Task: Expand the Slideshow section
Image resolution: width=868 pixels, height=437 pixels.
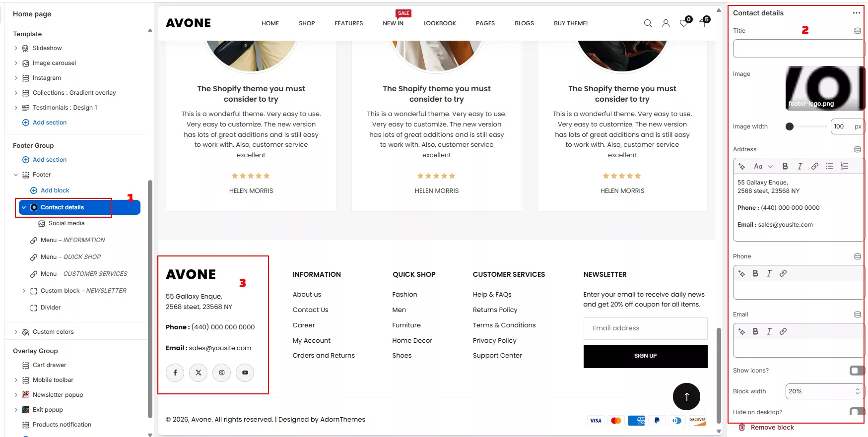Action: pyautogui.click(x=16, y=48)
